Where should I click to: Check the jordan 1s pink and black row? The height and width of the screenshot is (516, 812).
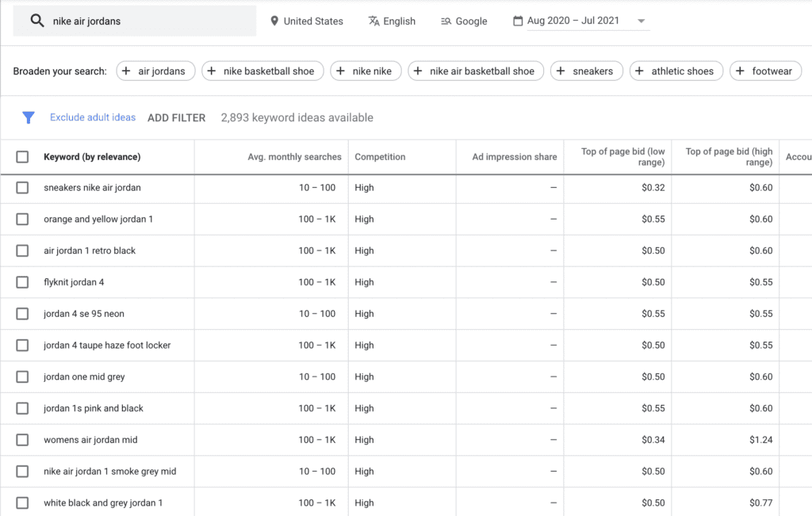(22, 408)
